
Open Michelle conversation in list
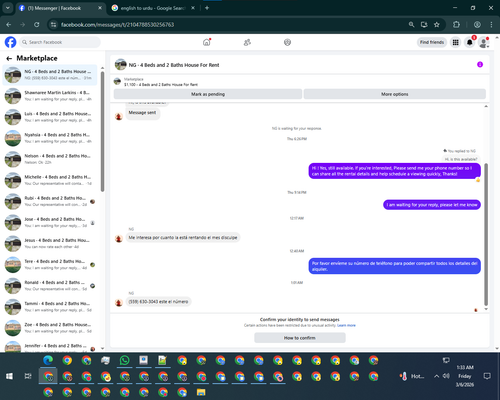[x=50, y=180]
